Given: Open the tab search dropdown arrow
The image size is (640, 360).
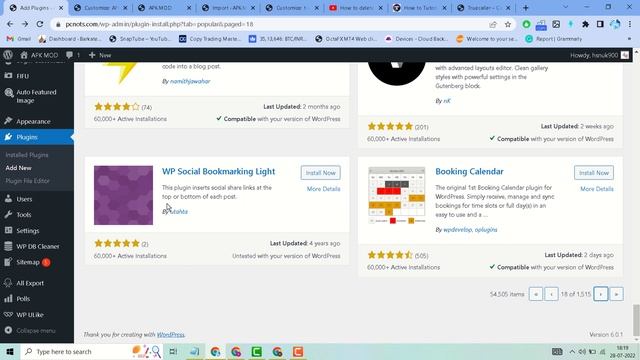Looking at the screenshot, I should click(x=565, y=7).
